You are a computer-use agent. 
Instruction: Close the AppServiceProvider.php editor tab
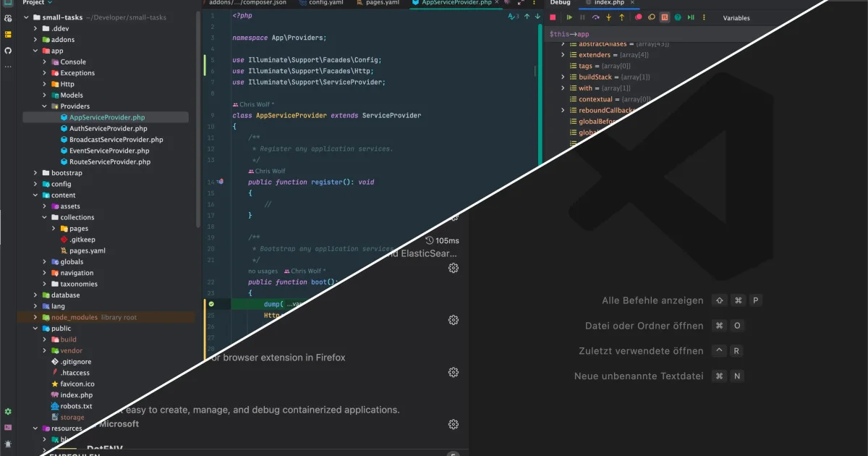tap(497, 3)
